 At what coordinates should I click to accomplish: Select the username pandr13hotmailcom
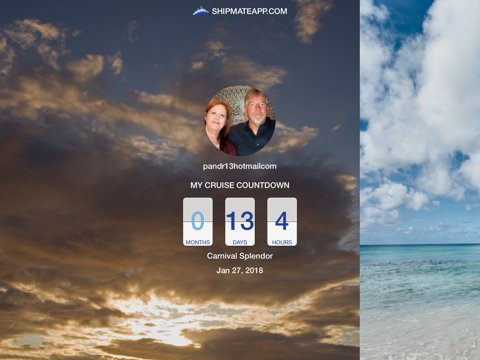pos(240,166)
